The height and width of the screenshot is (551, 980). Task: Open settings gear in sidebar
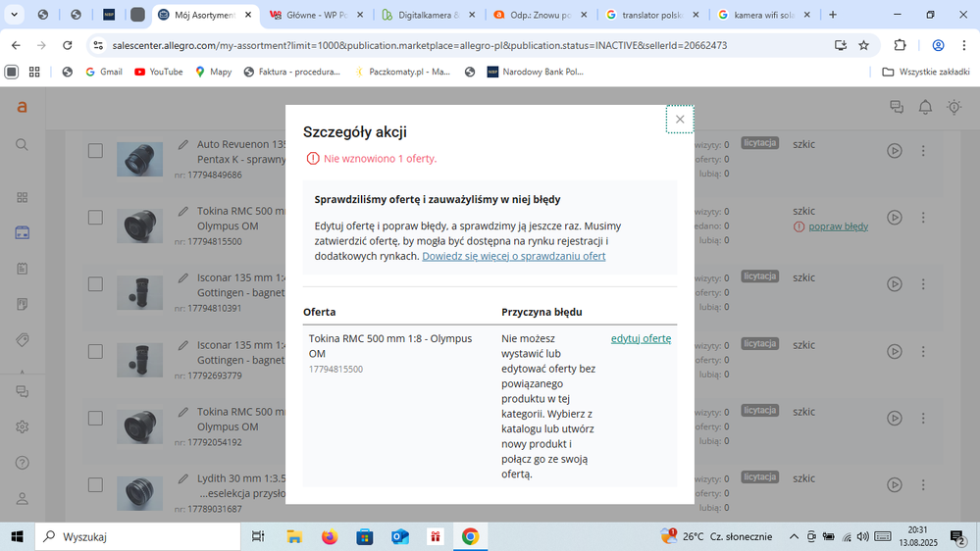[x=22, y=427]
